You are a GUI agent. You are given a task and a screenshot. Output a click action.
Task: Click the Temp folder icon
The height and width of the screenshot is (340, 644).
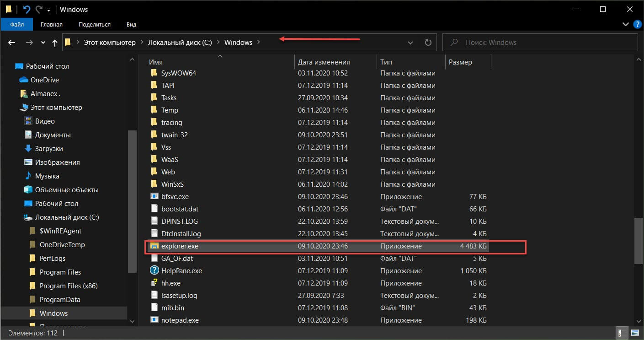[x=154, y=110]
